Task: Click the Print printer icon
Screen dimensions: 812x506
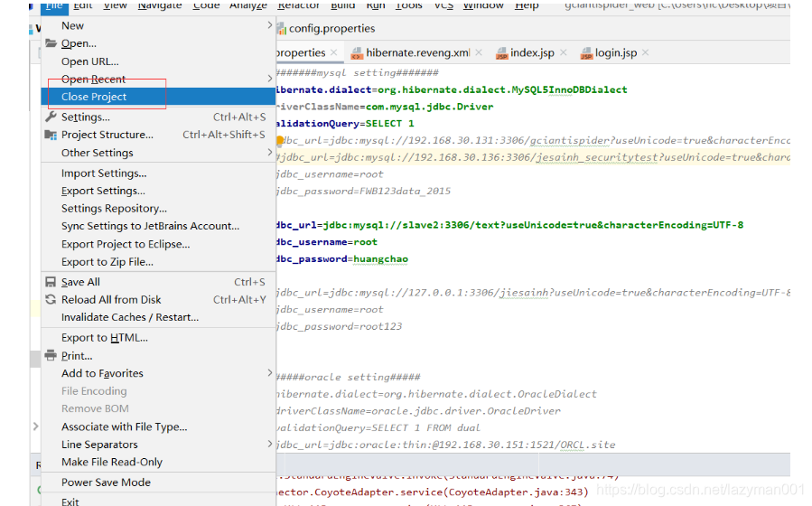Action: tap(51, 355)
